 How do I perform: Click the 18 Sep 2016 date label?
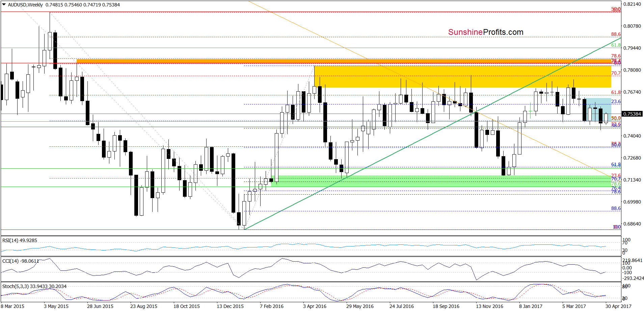446,306
